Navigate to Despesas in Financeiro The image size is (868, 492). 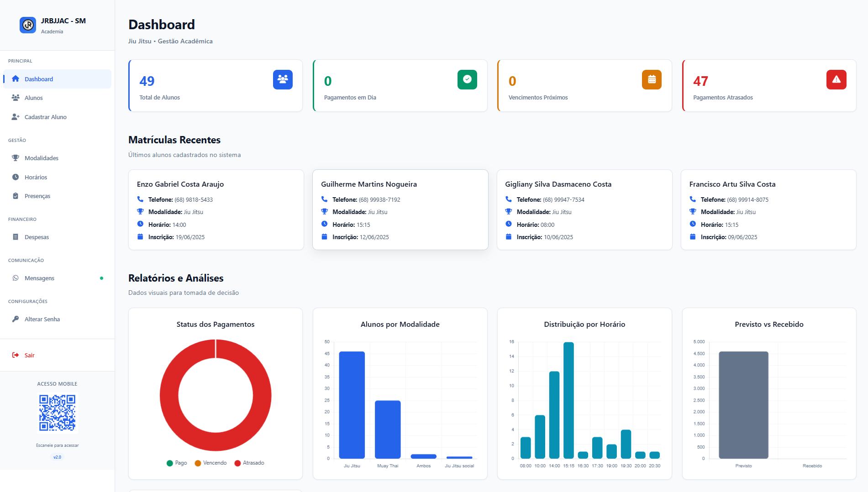37,237
